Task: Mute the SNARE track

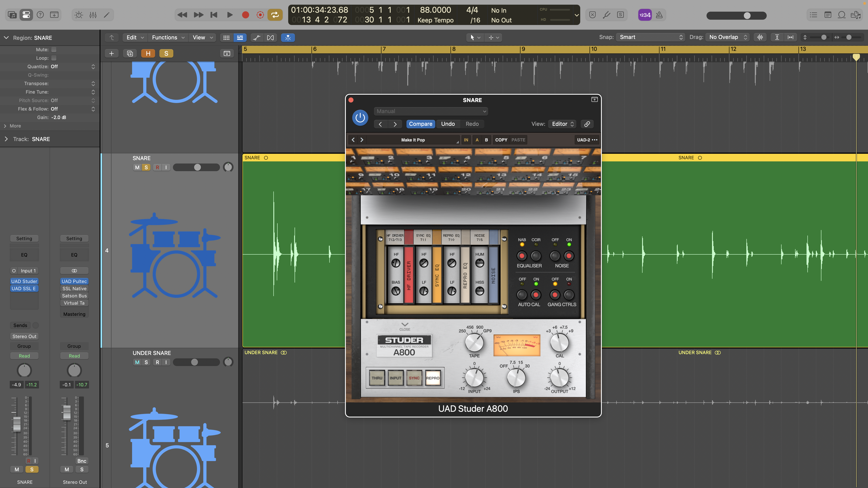Action: (137, 167)
